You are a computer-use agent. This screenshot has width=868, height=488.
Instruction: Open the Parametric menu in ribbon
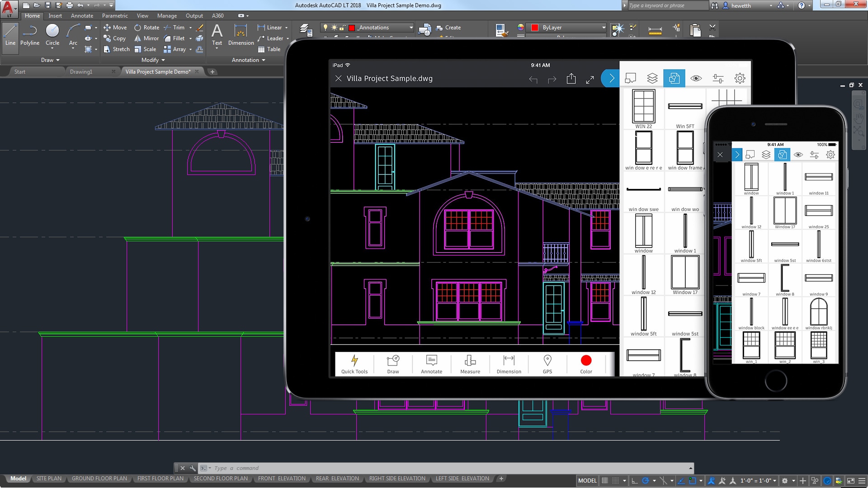pyautogui.click(x=115, y=15)
